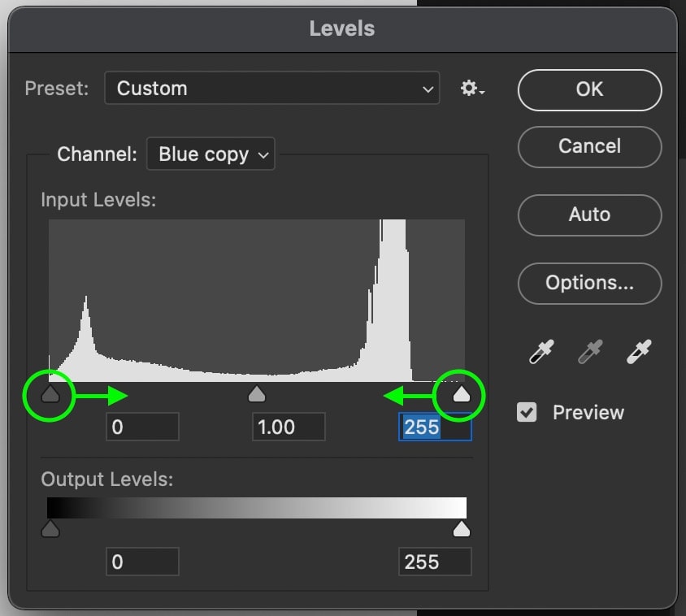Click the midtone gamma 1.00 field
This screenshot has height=616, width=686.
289,427
